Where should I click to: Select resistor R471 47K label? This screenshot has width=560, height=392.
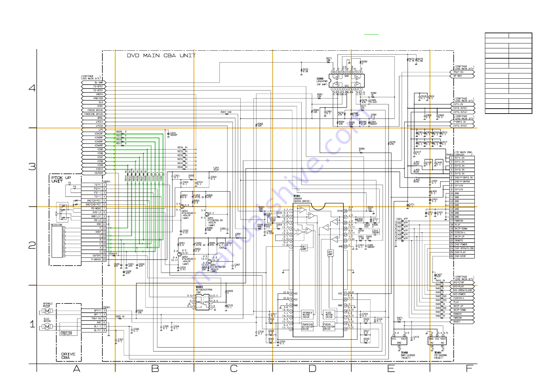point(400,319)
